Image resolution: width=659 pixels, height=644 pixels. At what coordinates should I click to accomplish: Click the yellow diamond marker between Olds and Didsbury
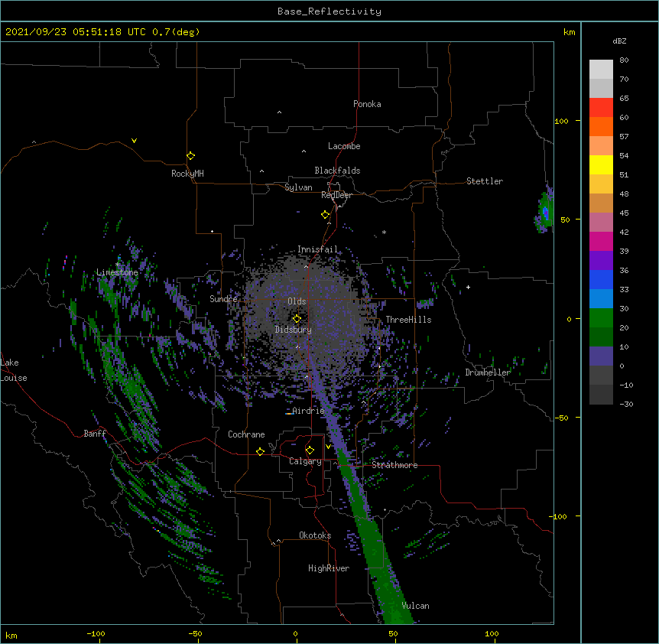297,319
